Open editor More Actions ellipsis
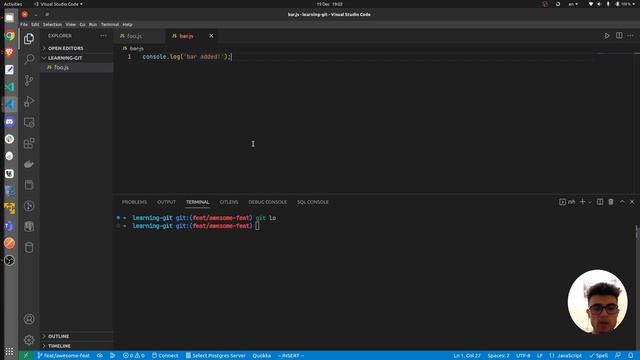This screenshot has height=360, width=640. coord(631,36)
